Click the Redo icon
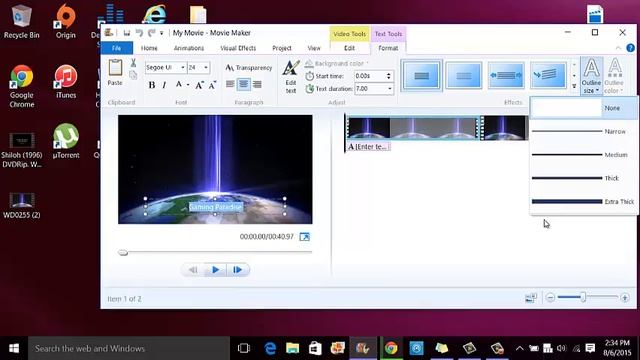Image resolution: width=640 pixels, height=360 pixels. 151,33
